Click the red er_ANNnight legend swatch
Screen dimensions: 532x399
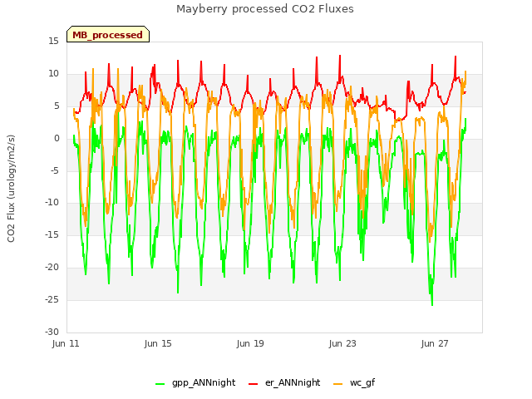pos(253,384)
